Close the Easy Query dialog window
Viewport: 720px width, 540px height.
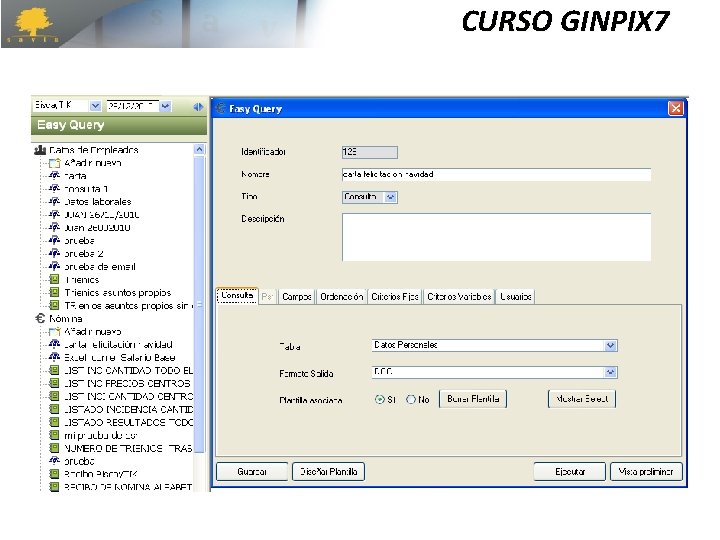675,108
